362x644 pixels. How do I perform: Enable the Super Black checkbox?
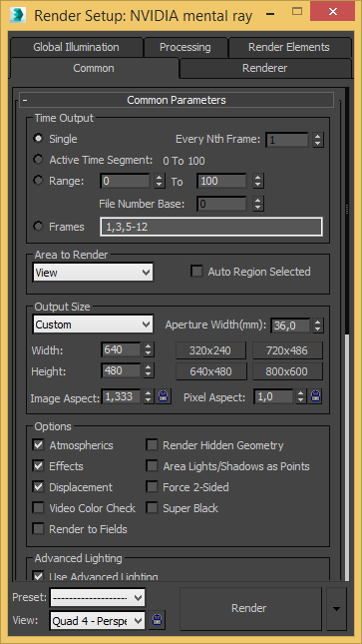point(153,508)
